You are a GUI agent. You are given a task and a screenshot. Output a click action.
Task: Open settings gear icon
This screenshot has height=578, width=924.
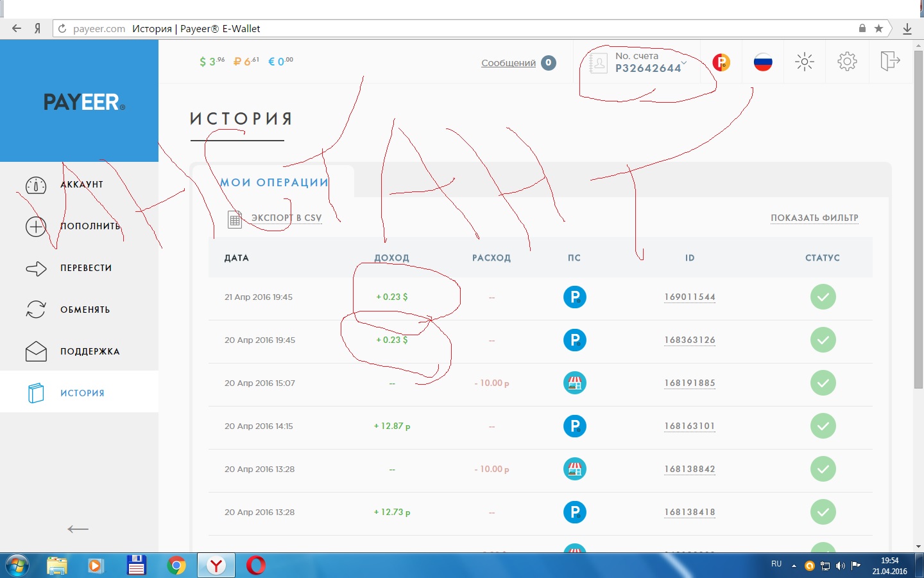coord(847,62)
